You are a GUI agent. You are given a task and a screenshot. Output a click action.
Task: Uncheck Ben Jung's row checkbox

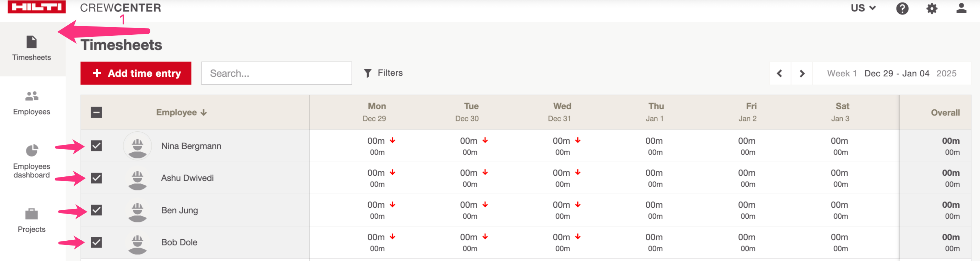(x=97, y=210)
